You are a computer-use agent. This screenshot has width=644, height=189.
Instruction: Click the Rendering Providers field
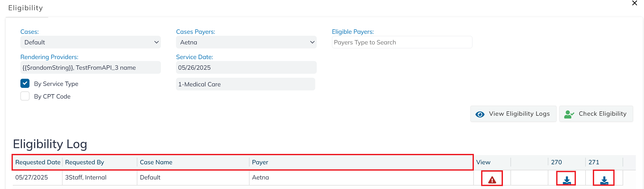91,67
